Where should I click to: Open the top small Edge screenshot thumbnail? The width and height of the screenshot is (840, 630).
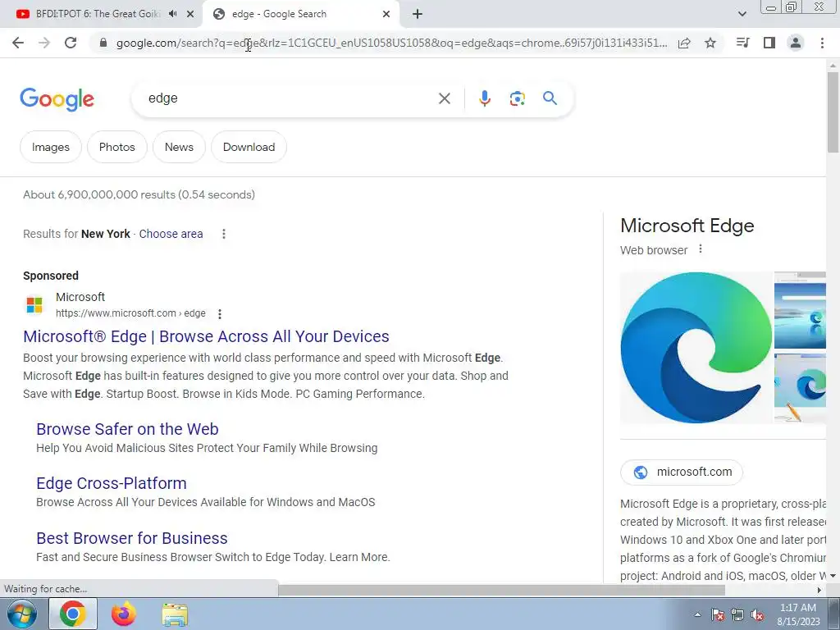point(800,310)
